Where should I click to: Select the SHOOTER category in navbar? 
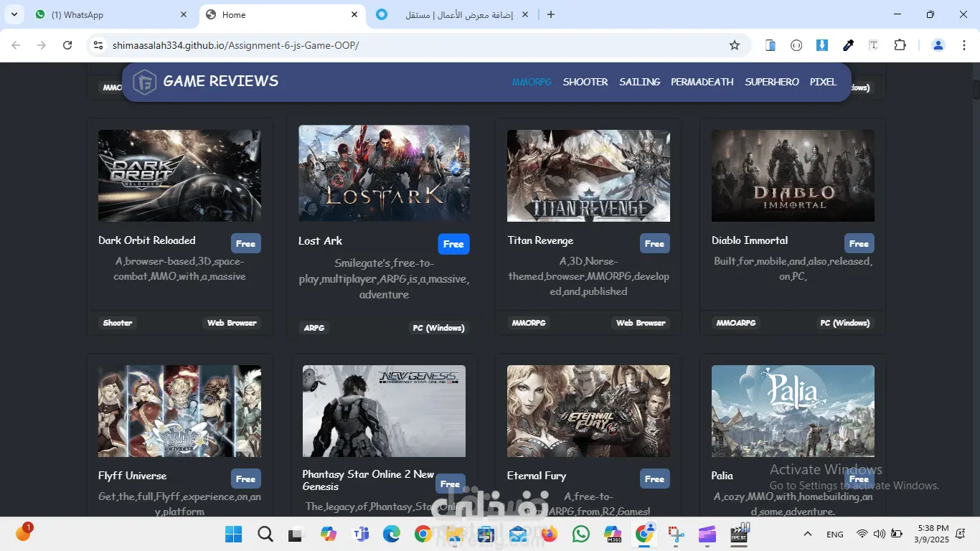[x=585, y=82]
